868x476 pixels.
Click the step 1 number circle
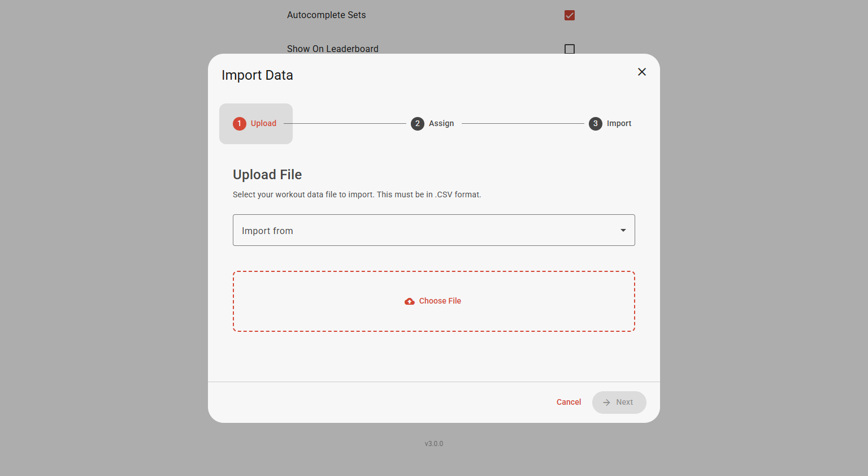point(240,124)
